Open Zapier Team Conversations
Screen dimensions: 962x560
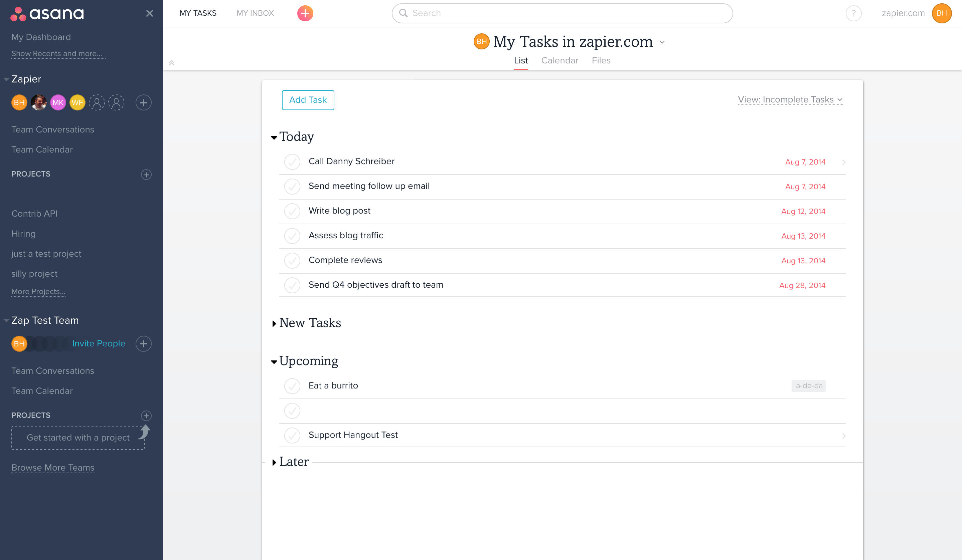click(x=53, y=130)
